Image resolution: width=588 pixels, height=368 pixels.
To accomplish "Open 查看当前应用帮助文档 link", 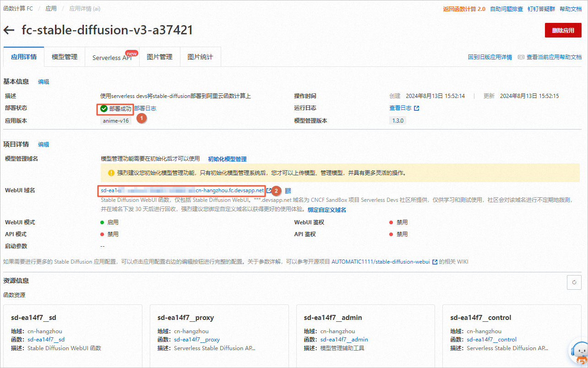I will click(554, 57).
